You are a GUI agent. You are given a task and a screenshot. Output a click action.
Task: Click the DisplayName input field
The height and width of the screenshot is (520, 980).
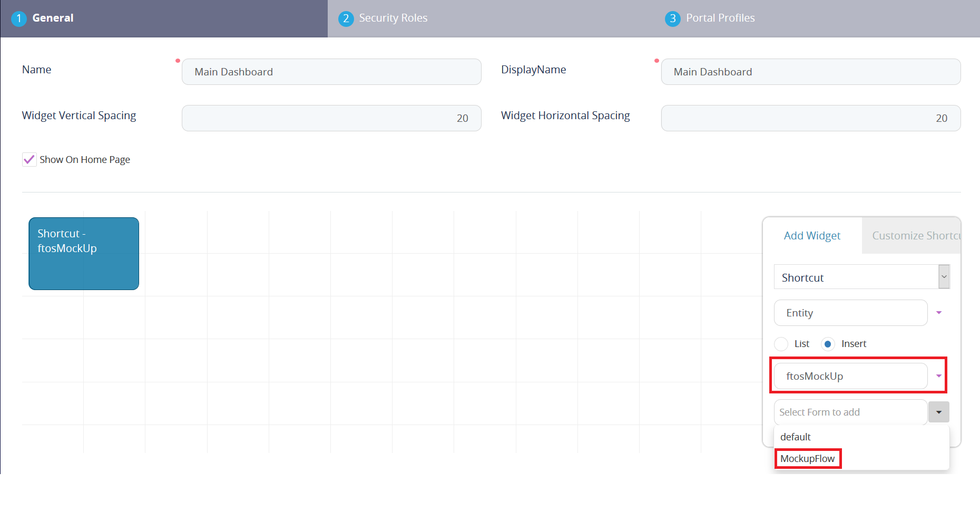[x=810, y=72]
